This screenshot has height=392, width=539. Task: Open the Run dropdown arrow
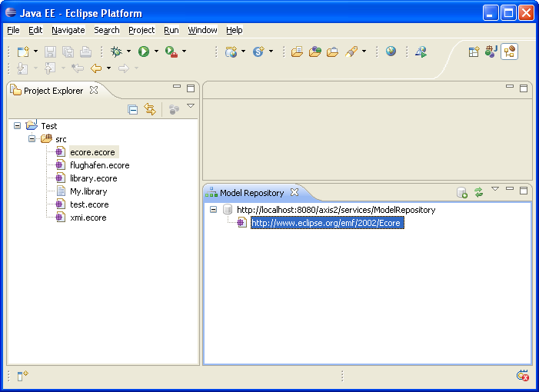[156, 52]
